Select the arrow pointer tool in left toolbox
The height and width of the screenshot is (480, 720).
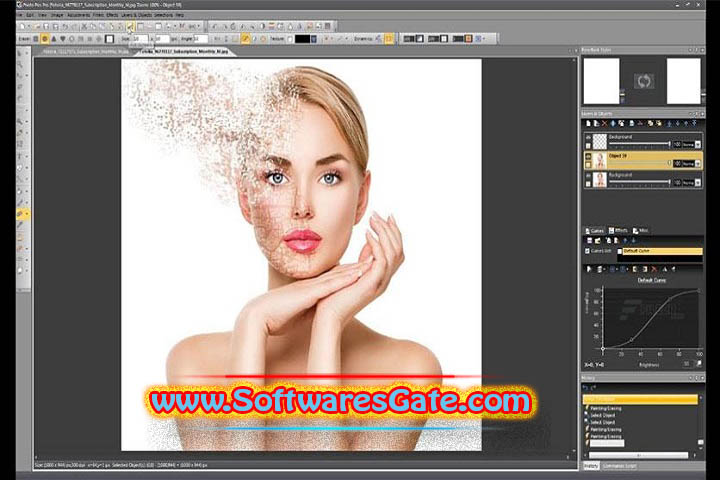[x=20, y=54]
